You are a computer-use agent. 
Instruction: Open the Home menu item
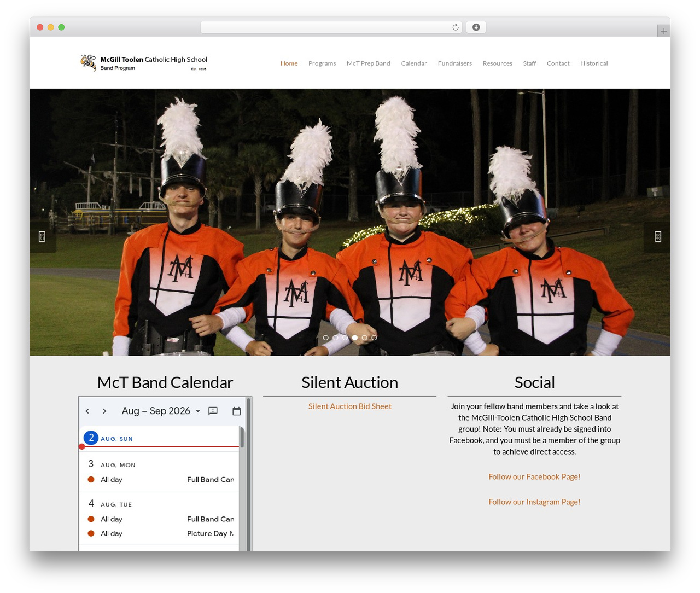pos(289,63)
